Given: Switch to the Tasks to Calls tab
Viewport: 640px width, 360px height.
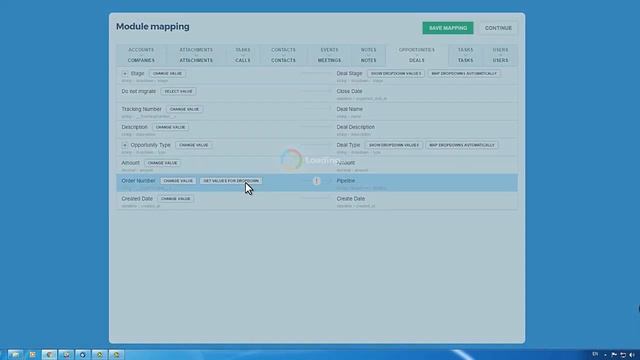Looking at the screenshot, I should [x=243, y=55].
